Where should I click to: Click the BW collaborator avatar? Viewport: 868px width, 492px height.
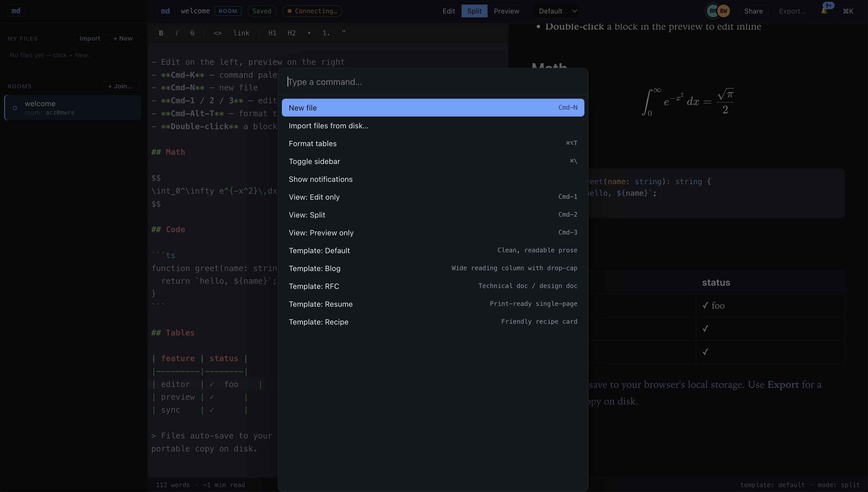(x=723, y=11)
